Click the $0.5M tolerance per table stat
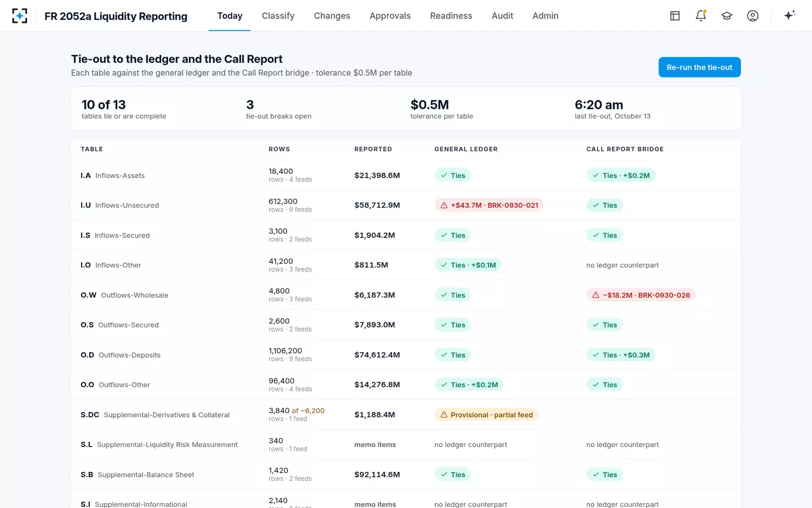 coord(442,109)
